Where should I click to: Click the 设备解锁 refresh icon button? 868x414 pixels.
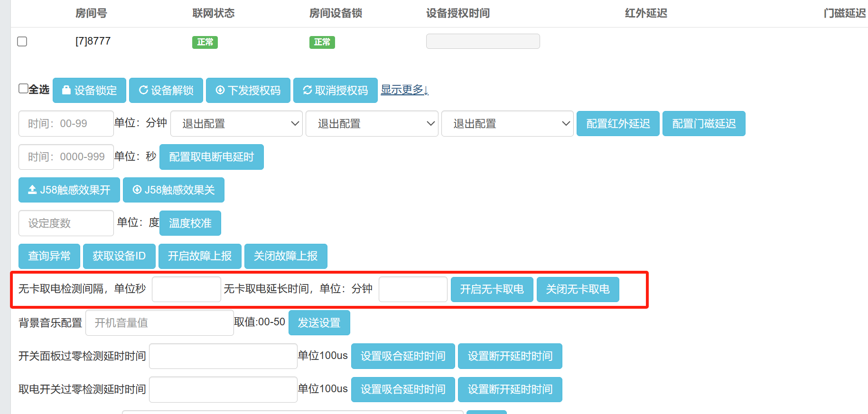[x=166, y=90]
